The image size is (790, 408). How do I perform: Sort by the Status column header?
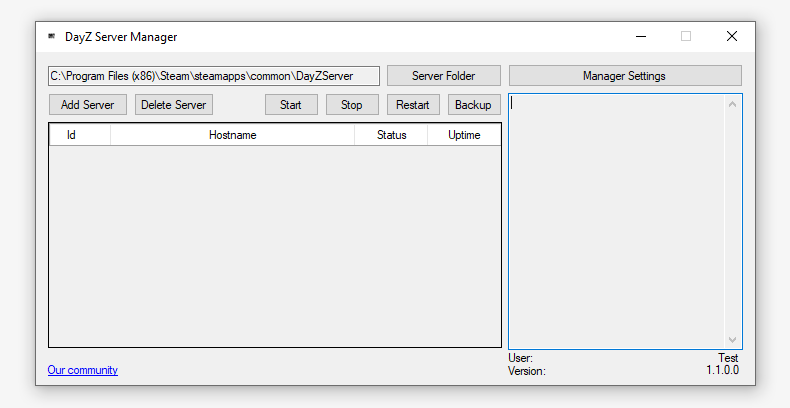pyautogui.click(x=391, y=135)
